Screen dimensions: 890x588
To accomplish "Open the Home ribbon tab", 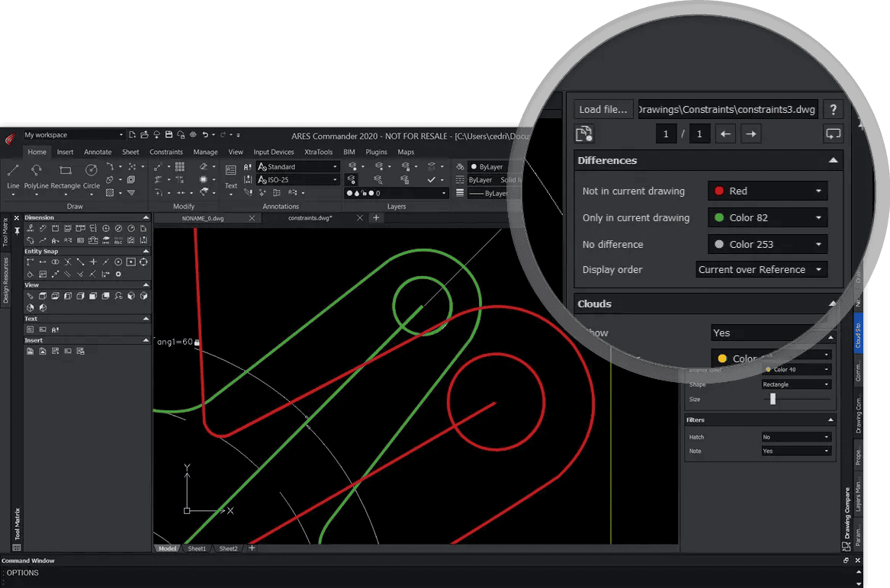I will pyautogui.click(x=37, y=152).
